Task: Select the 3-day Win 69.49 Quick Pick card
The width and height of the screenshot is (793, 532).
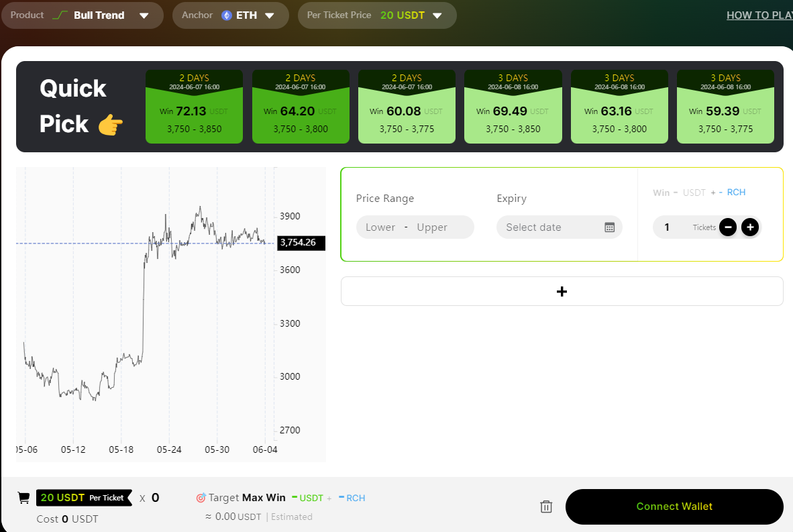Action: [513, 107]
